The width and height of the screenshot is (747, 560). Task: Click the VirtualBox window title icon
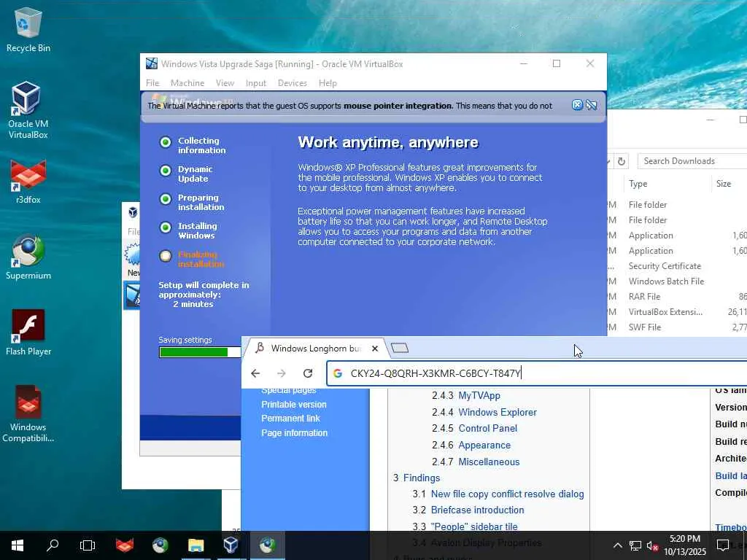[152, 63]
